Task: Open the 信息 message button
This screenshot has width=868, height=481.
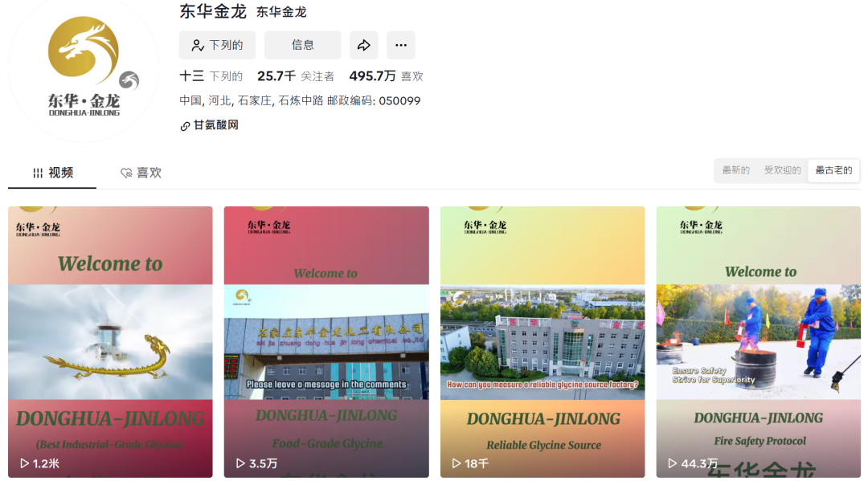Action: tap(304, 45)
